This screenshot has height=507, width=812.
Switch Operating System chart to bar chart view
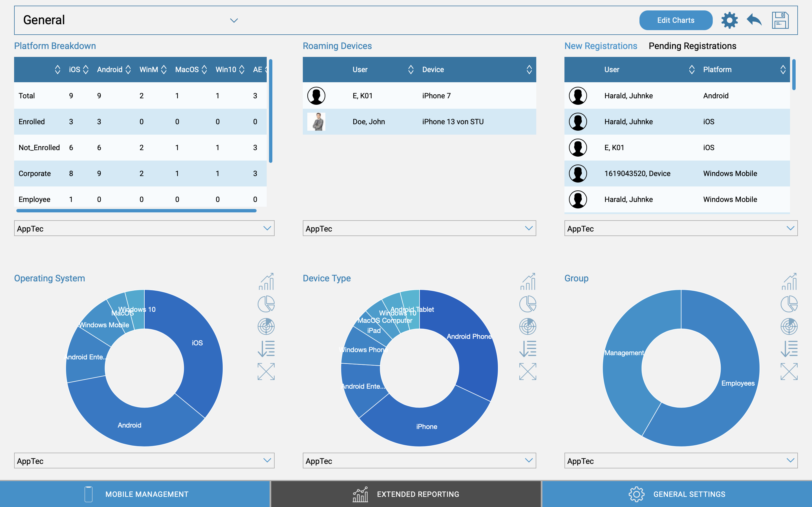[x=266, y=282]
